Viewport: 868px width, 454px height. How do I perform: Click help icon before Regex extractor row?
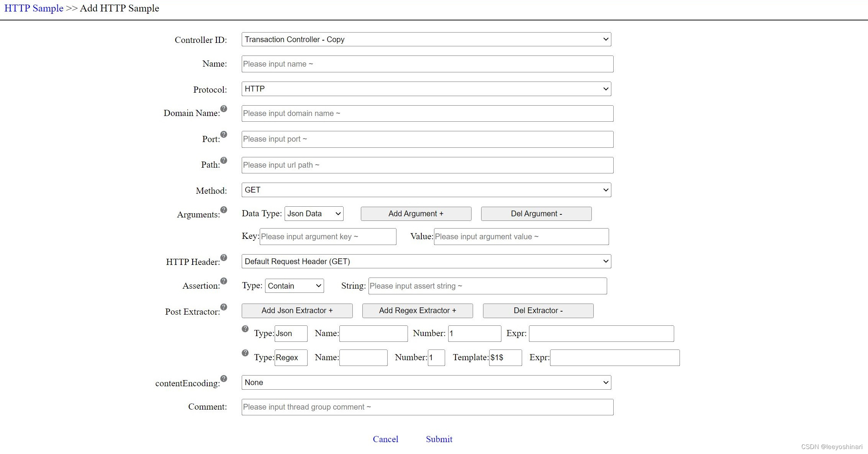(245, 353)
